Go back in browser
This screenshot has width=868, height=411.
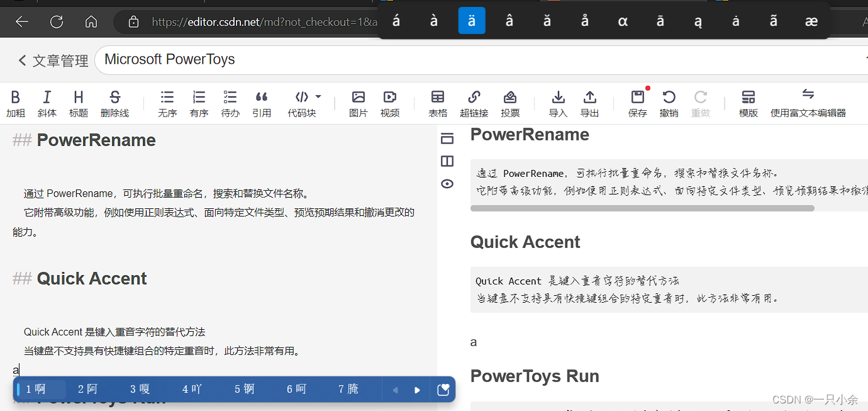pos(22,22)
